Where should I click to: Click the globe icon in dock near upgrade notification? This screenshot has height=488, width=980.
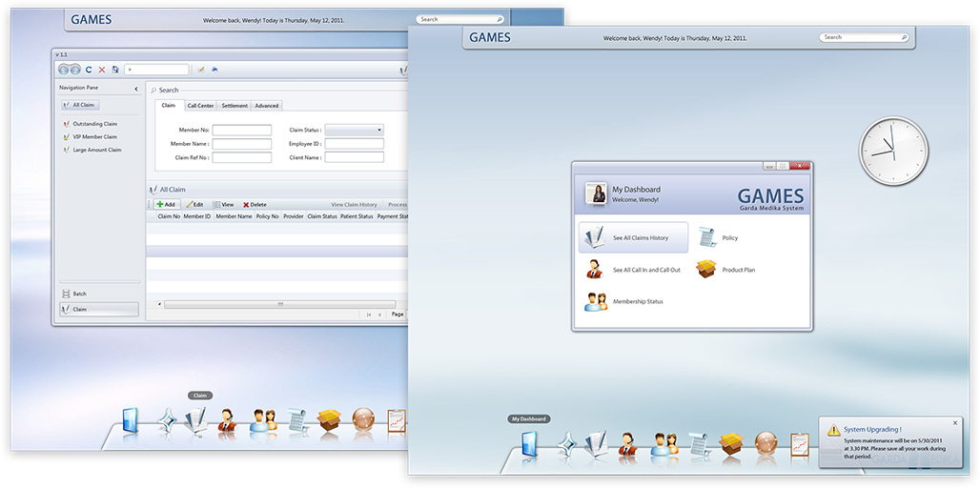pyautogui.click(x=766, y=443)
